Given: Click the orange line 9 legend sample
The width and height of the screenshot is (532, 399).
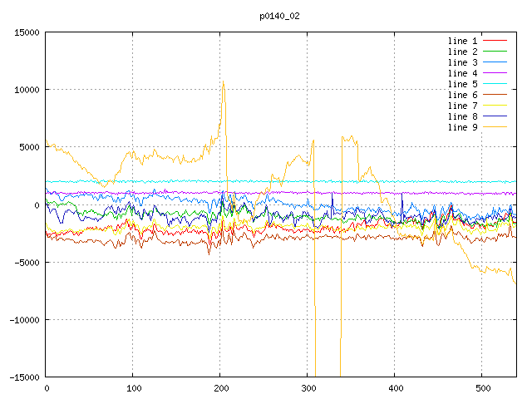Looking at the screenshot, I should pyautogui.click(x=495, y=127).
